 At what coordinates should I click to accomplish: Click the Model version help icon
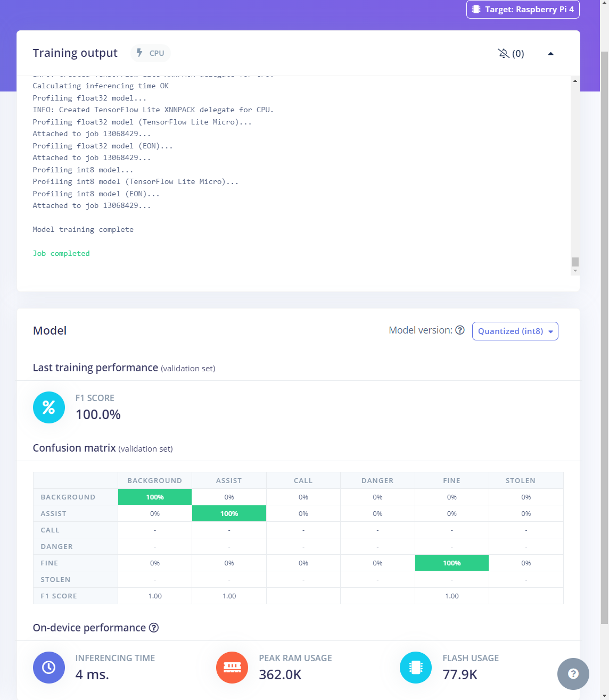coord(460,330)
